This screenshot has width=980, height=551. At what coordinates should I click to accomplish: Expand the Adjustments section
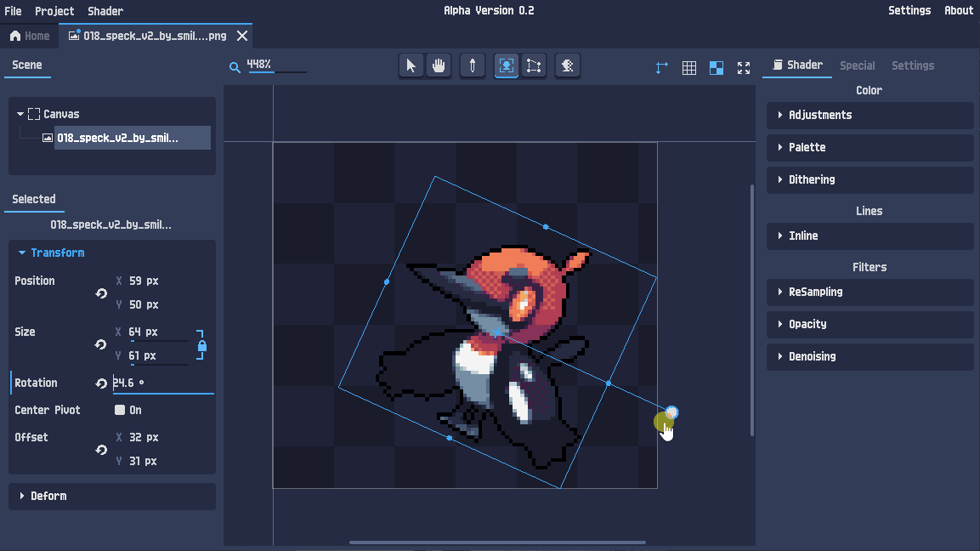pyautogui.click(x=870, y=115)
